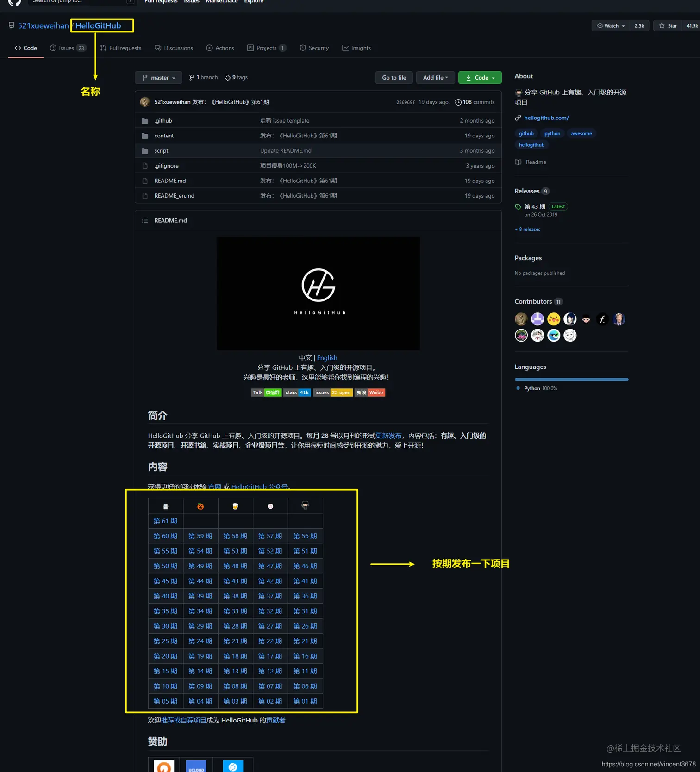
Task: View the Insights tab
Action: tap(356, 48)
